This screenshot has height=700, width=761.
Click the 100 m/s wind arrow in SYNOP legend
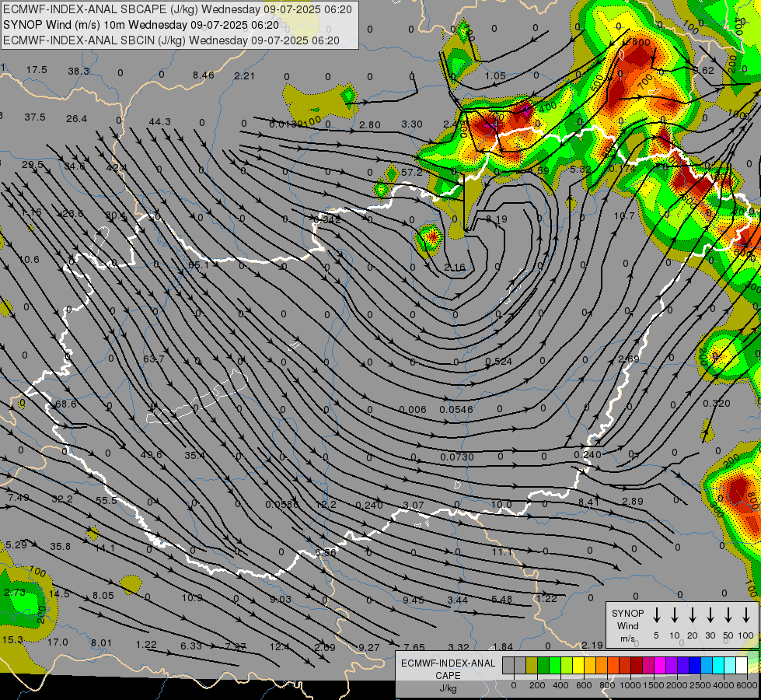[x=746, y=615]
